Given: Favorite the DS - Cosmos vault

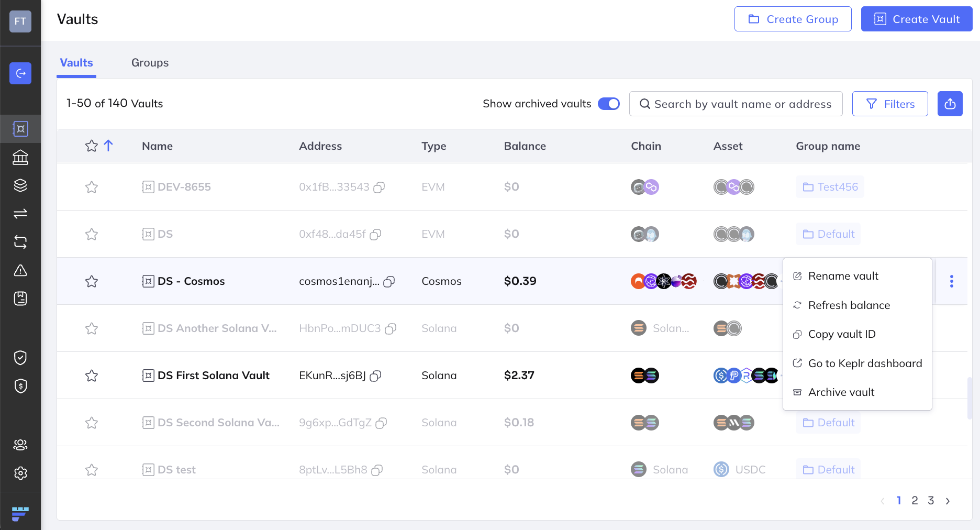Looking at the screenshot, I should coord(92,281).
